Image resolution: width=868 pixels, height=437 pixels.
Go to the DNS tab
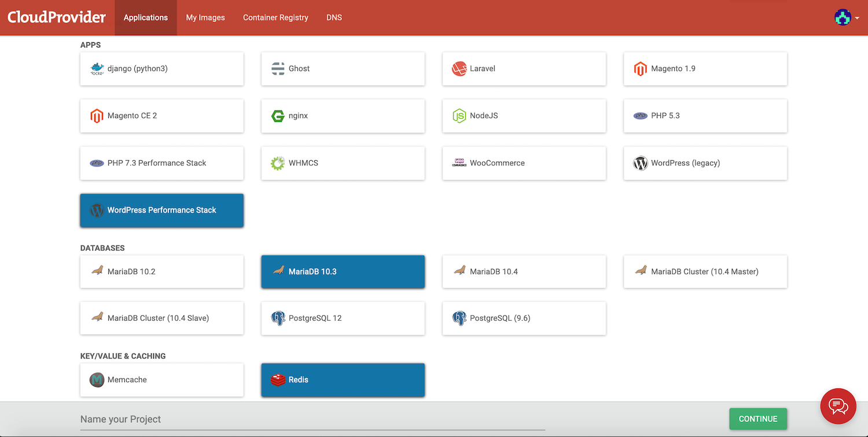point(334,18)
